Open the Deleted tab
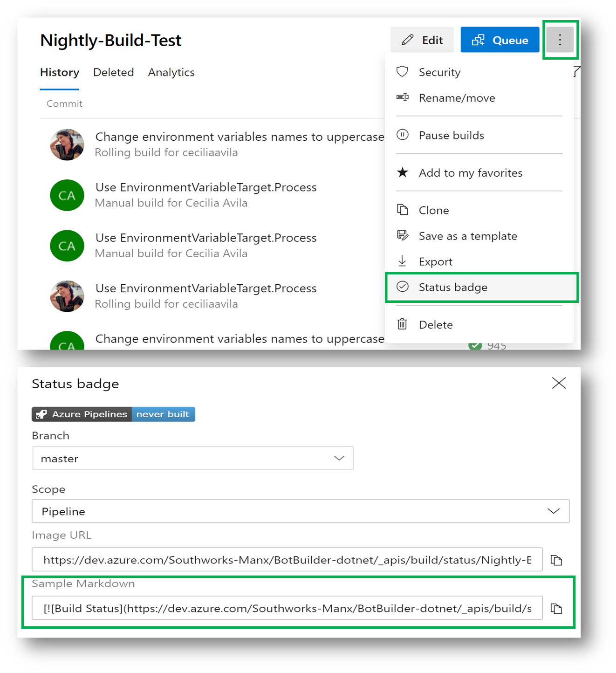The width and height of the screenshot is (616, 673). 114,72
